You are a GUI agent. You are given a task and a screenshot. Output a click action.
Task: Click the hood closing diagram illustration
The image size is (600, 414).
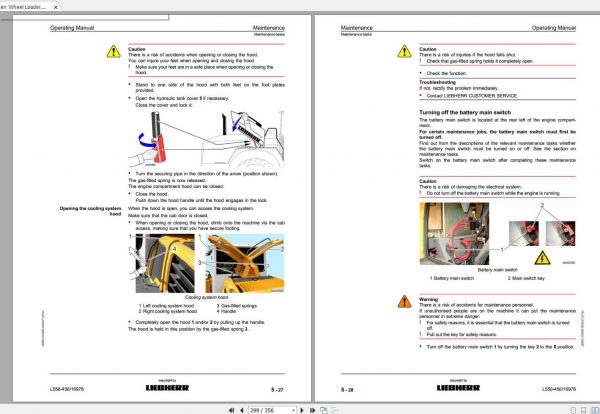click(x=207, y=139)
